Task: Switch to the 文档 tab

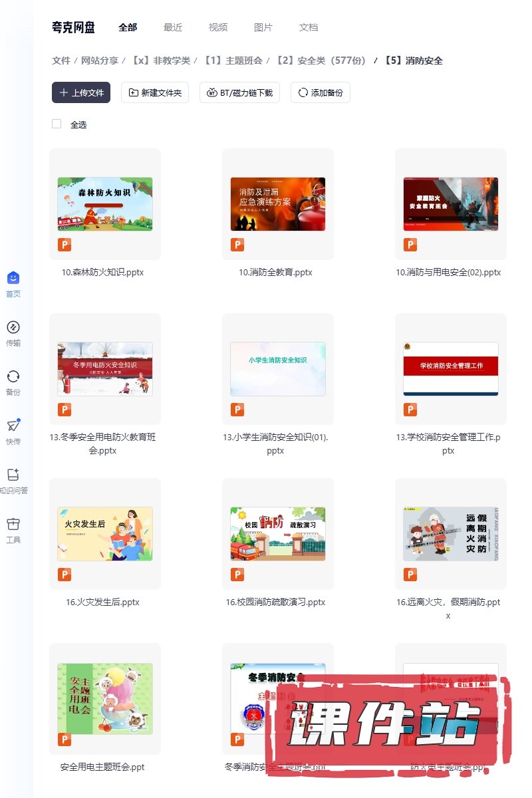Action: click(309, 27)
